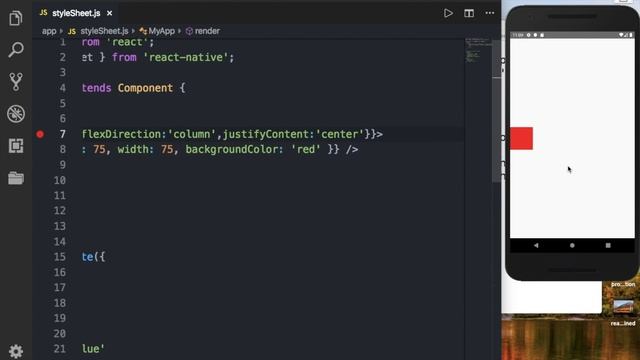
Task: Tap the red square in the emulator
Action: pos(521,138)
